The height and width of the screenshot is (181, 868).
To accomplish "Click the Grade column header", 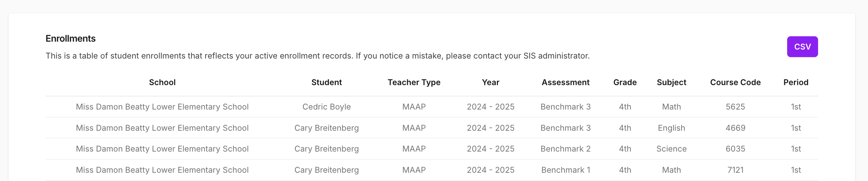I will (x=625, y=82).
